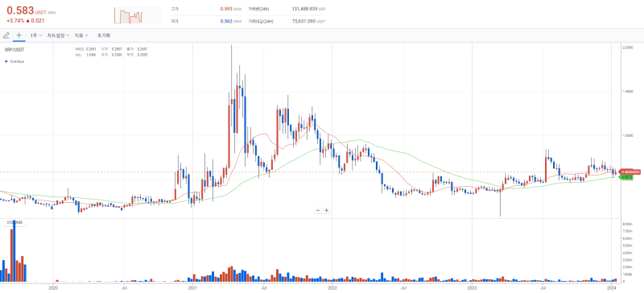The width and height of the screenshot is (644, 293).
Task: Click the 초기화 reset button
Action: click(104, 35)
